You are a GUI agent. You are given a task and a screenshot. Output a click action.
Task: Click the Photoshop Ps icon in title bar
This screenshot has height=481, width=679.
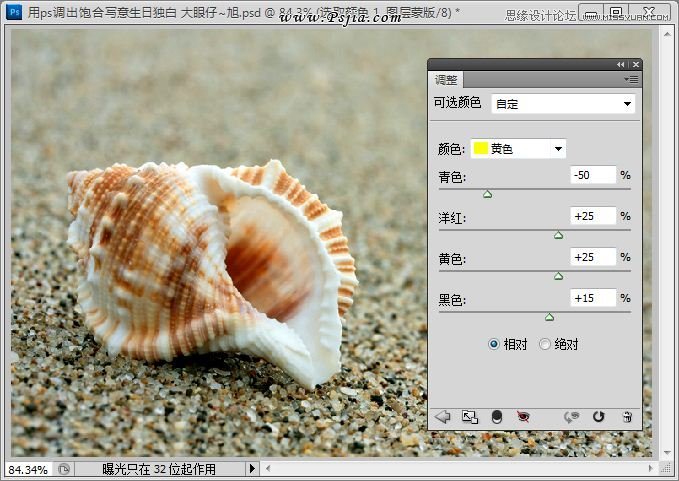pyautogui.click(x=14, y=11)
